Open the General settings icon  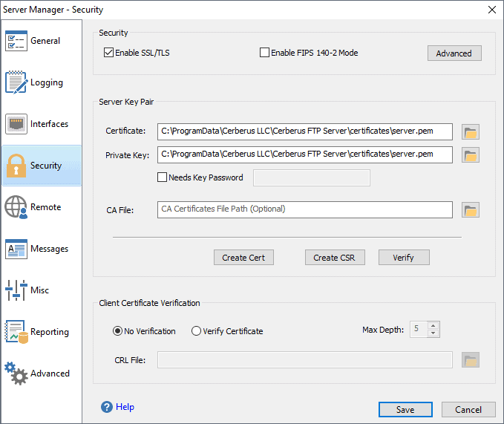[16, 41]
